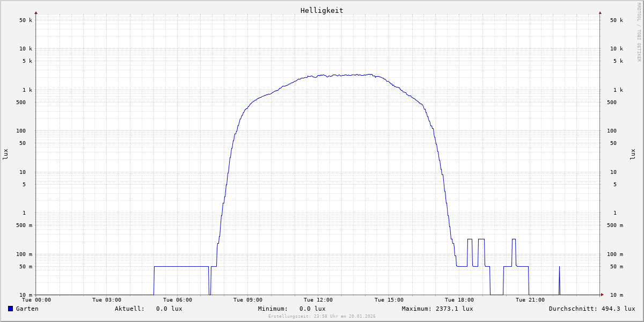Screen dimensions: 644x322
Task: Click the left vertical lux axis title
Action: [6, 154]
